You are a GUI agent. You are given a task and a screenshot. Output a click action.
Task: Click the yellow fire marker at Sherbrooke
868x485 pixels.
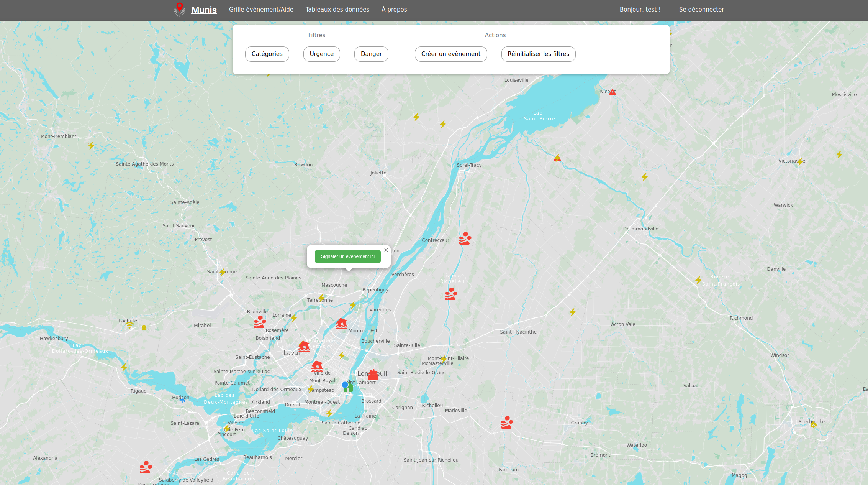click(x=813, y=425)
